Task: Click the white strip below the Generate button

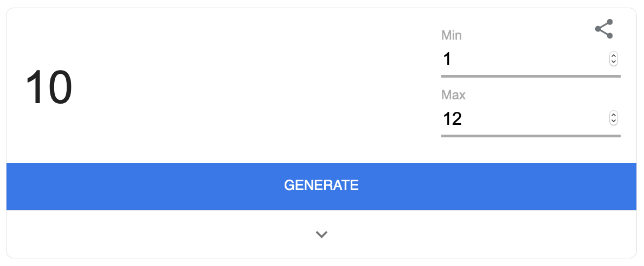Action: (x=321, y=234)
